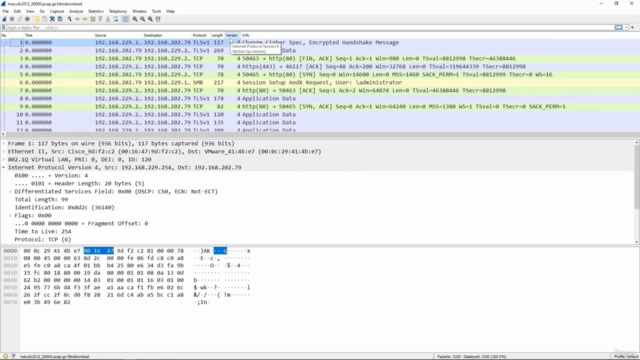
Task: Click the display filter input field
Action: pyautogui.click(x=310, y=27)
